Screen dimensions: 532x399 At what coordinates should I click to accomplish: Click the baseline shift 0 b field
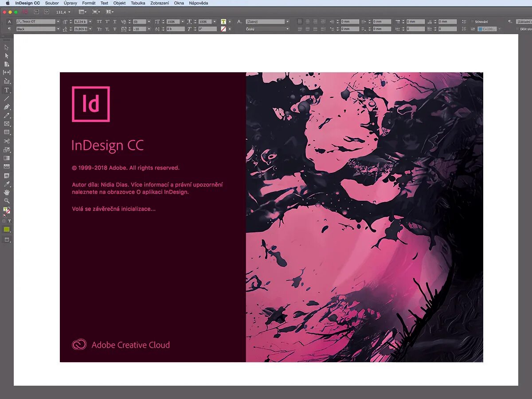(176, 29)
